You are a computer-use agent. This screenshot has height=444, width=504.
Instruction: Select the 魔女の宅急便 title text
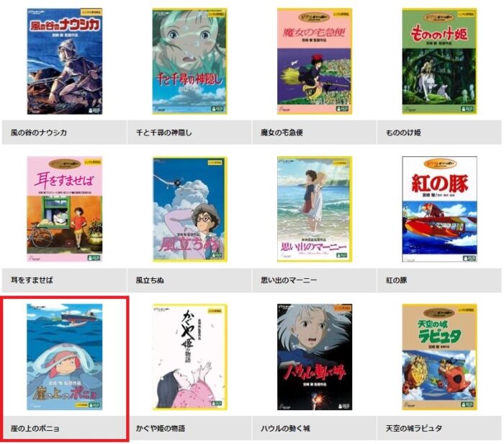click(282, 132)
